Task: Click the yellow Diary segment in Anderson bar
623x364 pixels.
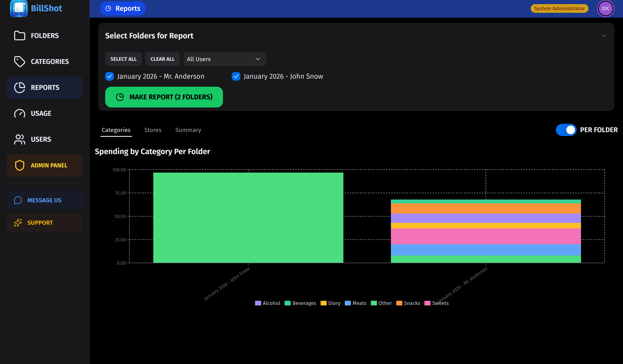Action: pyautogui.click(x=486, y=226)
